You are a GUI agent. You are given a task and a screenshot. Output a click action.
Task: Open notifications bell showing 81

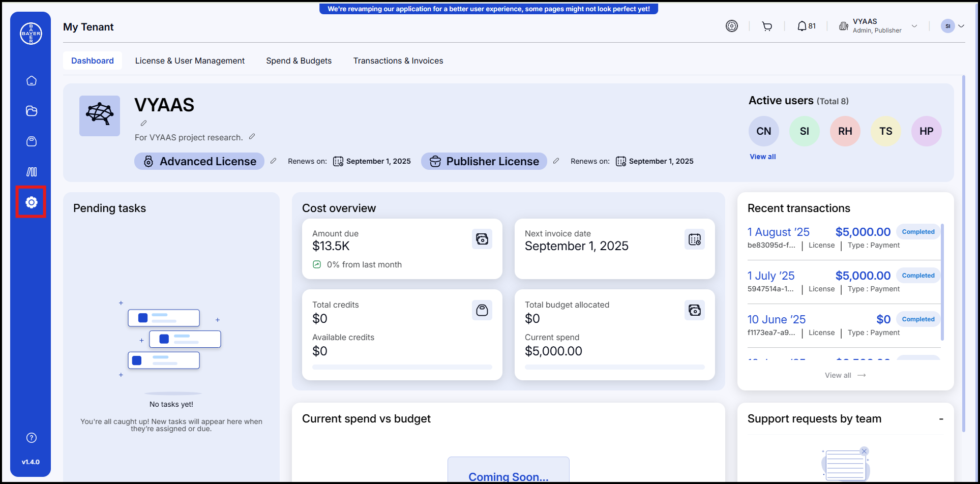(x=807, y=26)
